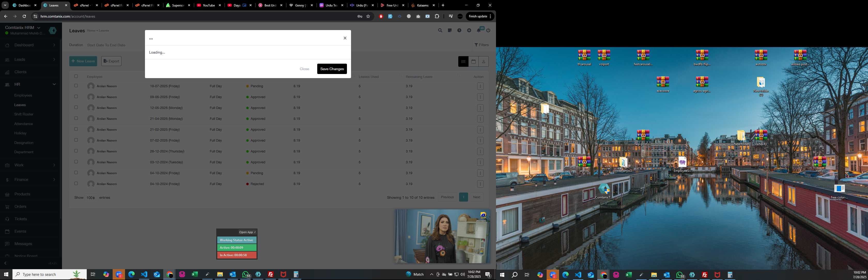Check the 21-04-2025 (Monday) row checkbox

pos(76,118)
